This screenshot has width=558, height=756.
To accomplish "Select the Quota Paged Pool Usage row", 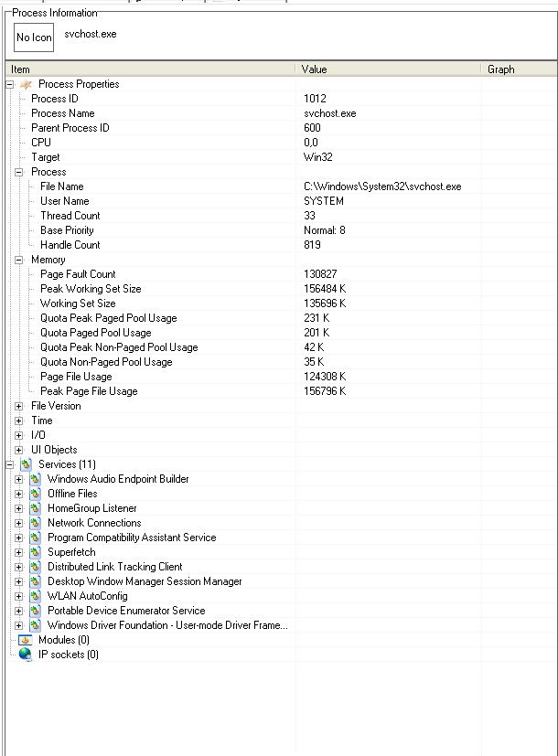I will pos(281,333).
